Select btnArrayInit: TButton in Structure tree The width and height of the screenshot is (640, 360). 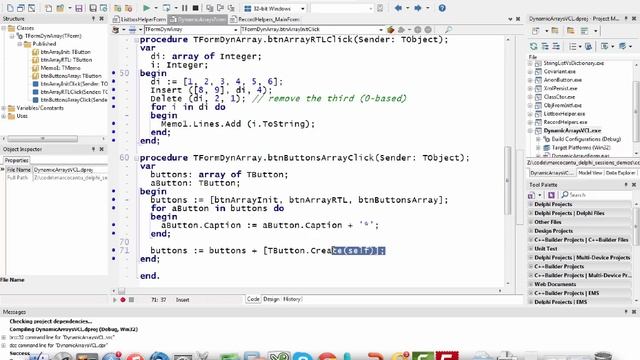tap(65, 52)
